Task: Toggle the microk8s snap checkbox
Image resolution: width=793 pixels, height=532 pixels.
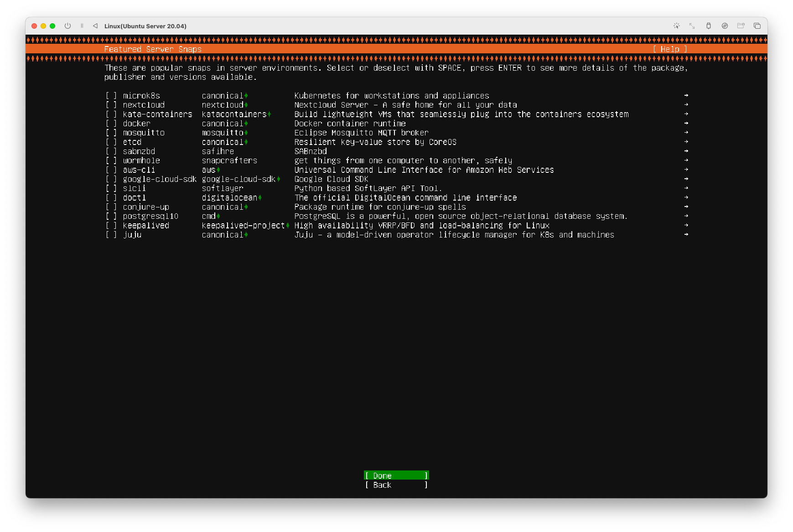Action: point(111,96)
